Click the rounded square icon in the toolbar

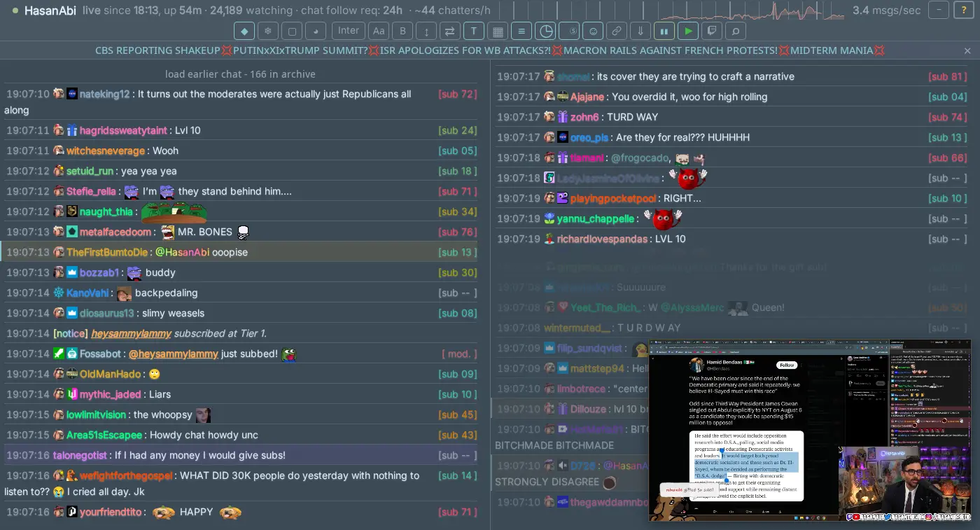coord(292,31)
